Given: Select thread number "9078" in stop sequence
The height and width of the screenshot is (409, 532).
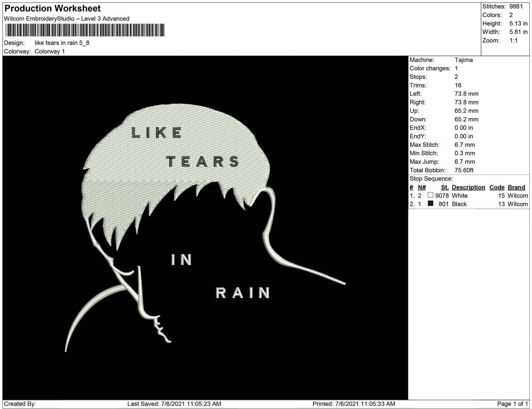Looking at the screenshot, I should tap(442, 196).
